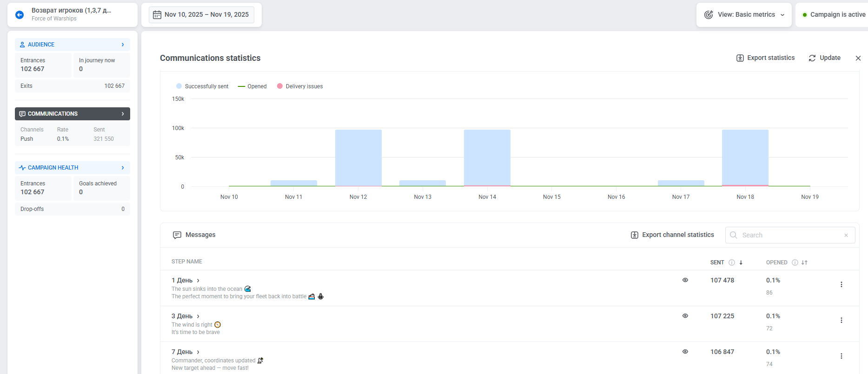
Task: Click the Basic metrics view target icon
Action: click(x=709, y=15)
